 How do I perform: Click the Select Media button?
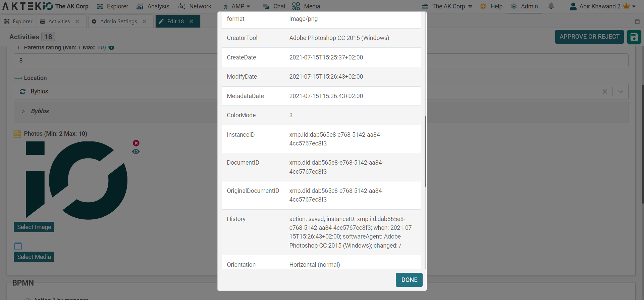click(34, 257)
